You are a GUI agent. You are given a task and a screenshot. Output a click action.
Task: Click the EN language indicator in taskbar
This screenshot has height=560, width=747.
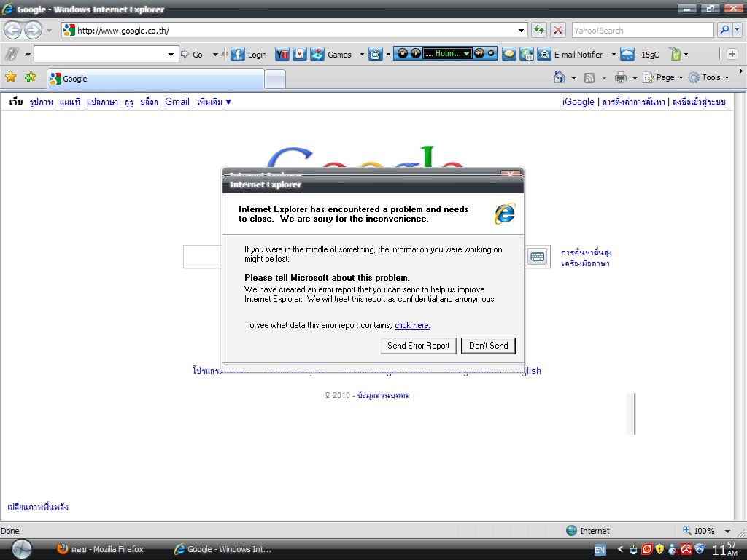click(x=600, y=550)
